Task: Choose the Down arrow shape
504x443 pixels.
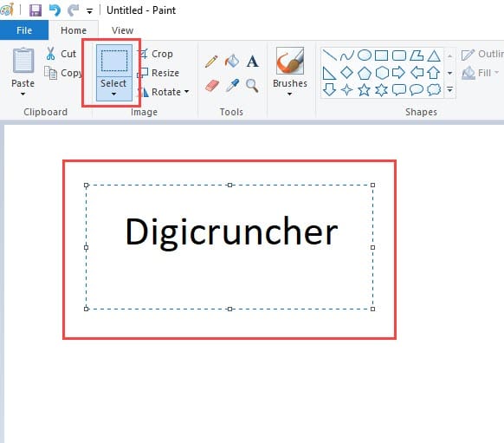Action: tap(329, 90)
